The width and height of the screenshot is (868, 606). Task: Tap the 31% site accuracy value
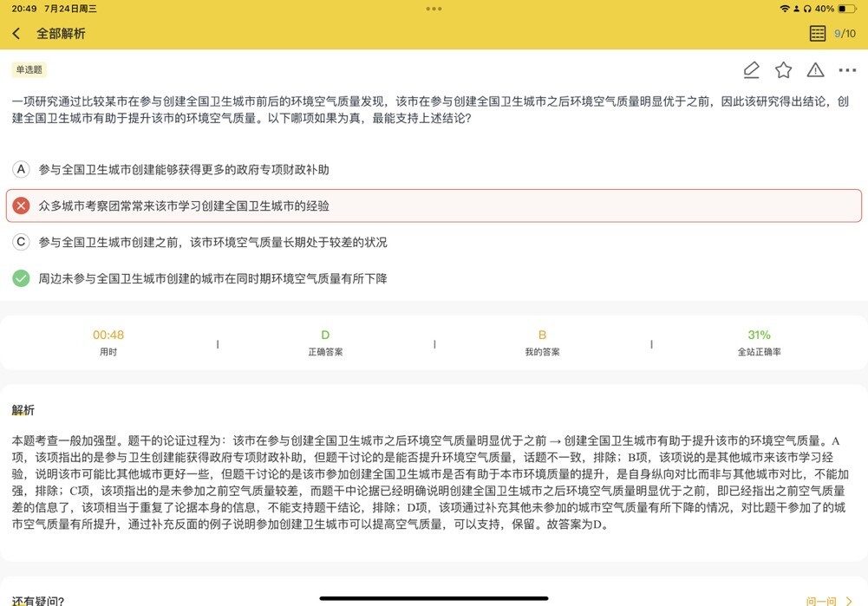(x=759, y=335)
